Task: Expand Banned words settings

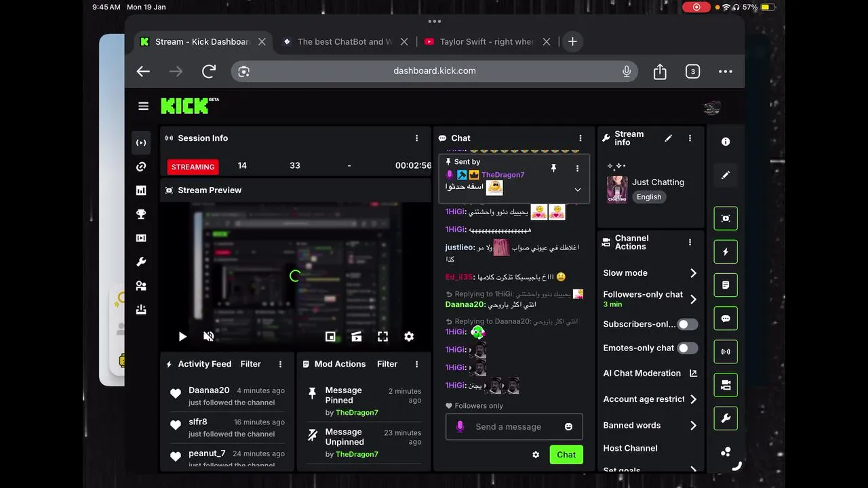Action: [650, 426]
